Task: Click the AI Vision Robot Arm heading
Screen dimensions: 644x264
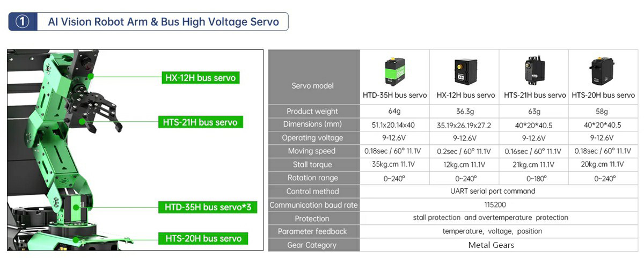Action: click(x=163, y=22)
